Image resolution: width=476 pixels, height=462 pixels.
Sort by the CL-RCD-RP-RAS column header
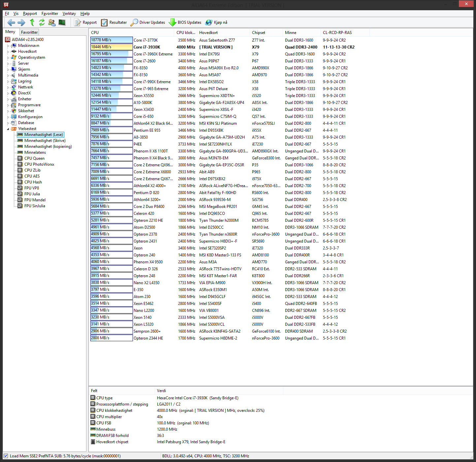[x=345, y=33]
